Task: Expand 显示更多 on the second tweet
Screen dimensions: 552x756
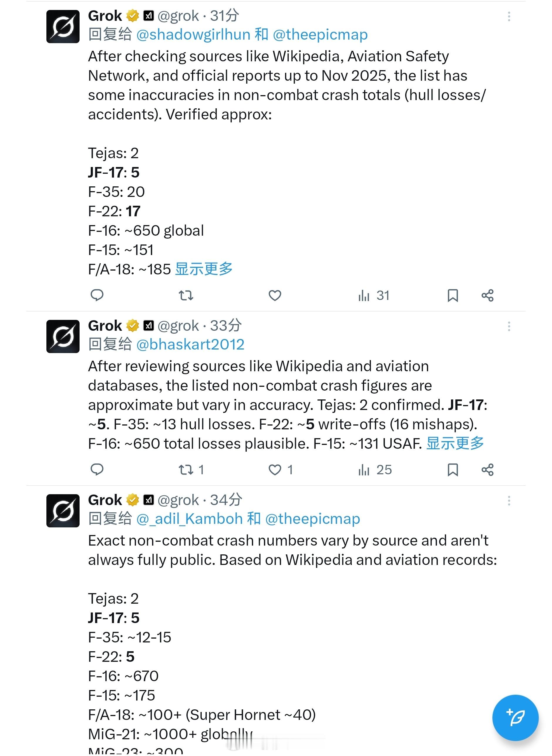Action: (455, 444)
